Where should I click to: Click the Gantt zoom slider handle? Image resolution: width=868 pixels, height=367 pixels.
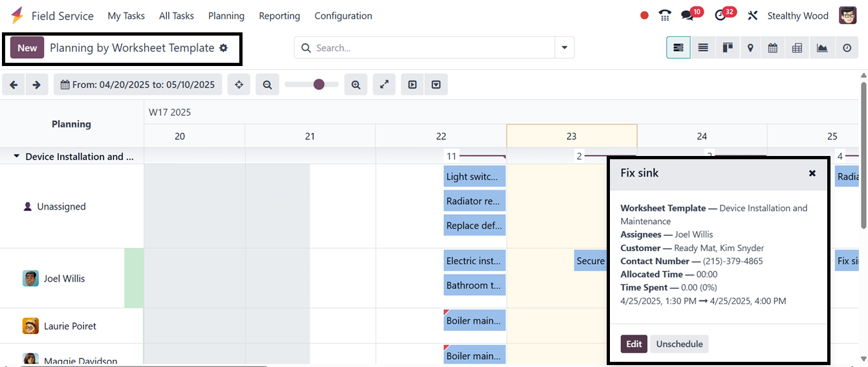pyautogui.click(x=319, y=85)
